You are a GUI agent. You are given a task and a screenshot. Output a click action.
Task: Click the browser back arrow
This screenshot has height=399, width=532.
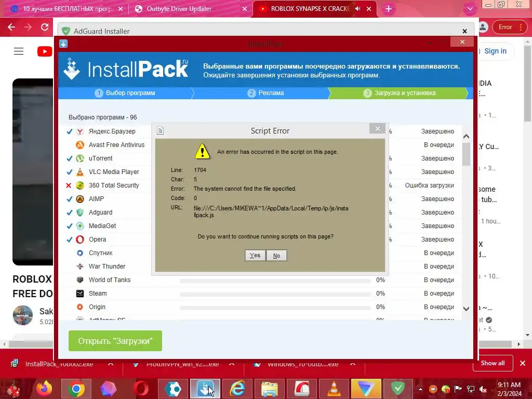11,27
